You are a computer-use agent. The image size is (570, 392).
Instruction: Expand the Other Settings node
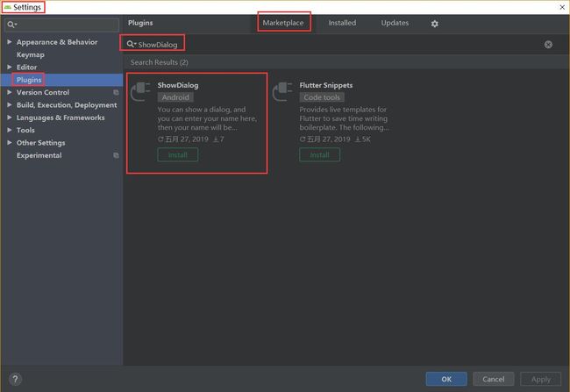10,143
